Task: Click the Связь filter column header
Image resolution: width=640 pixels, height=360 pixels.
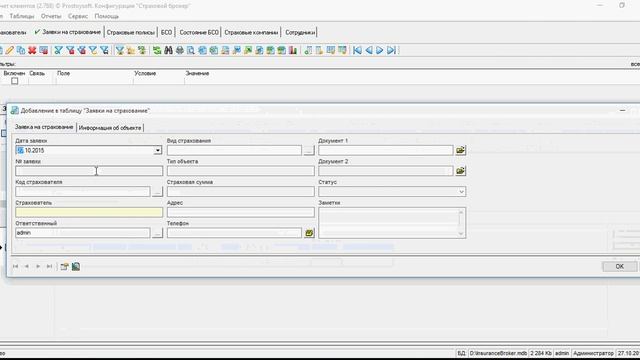Action: point(37,73)
